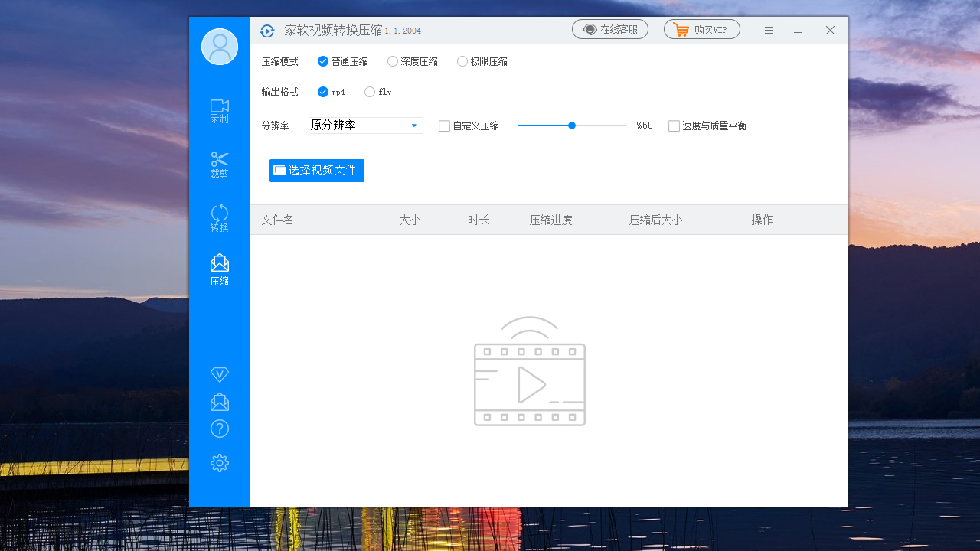Open the 裁剪 video trimming tool
Image resolution: width=980 pixels, height=551 pixels.
[x=219, y=165]
